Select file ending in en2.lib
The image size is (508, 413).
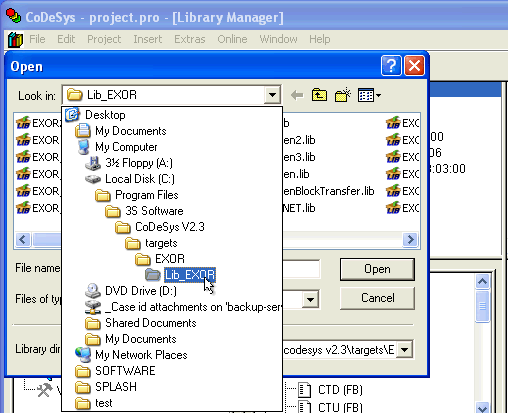[x=299, y=140]
